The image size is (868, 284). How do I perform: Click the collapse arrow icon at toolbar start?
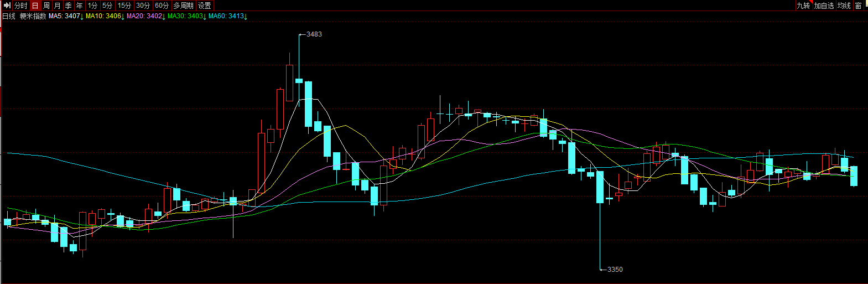pos(7,6)
